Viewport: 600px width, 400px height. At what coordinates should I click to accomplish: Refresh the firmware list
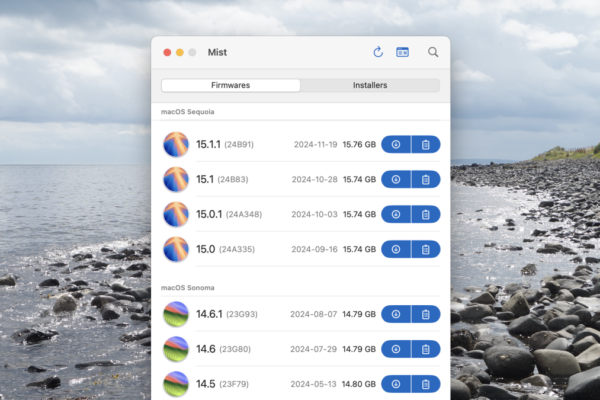(x=378, y=52)
